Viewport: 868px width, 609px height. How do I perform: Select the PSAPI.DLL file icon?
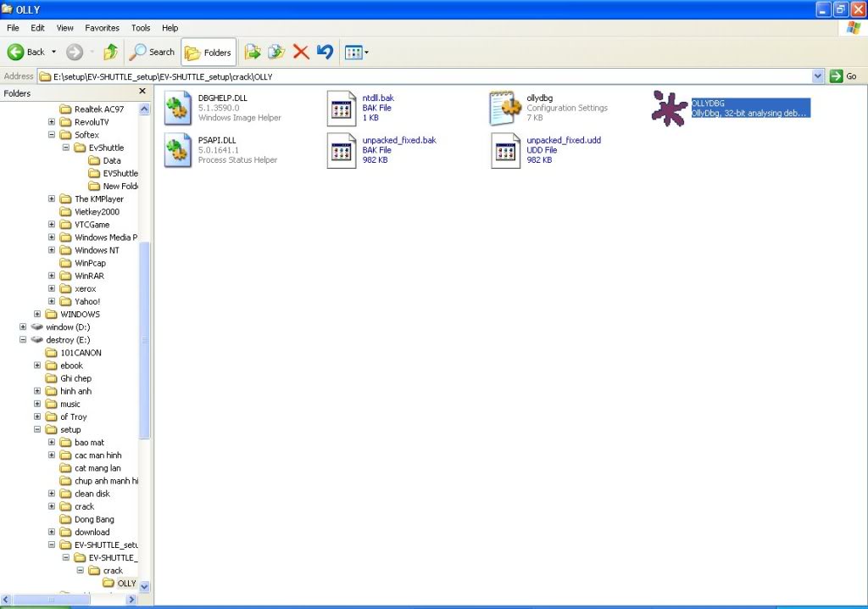coord(178,150)
